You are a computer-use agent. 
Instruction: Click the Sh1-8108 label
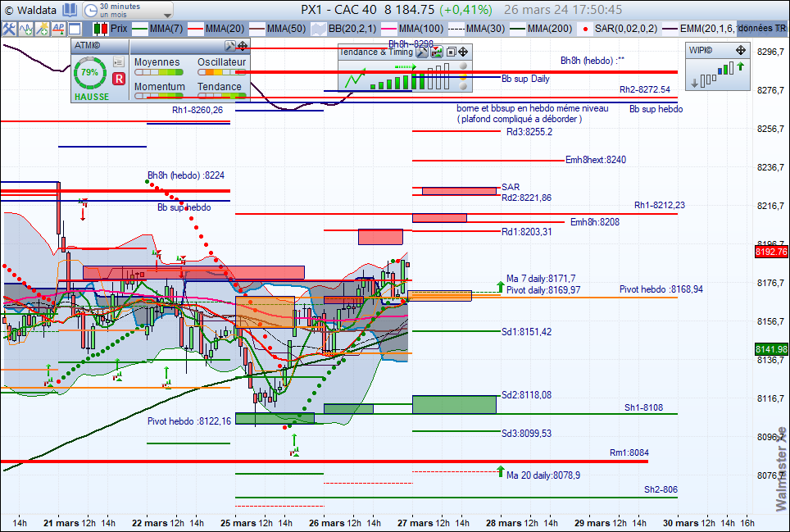[x=644, y=407]
